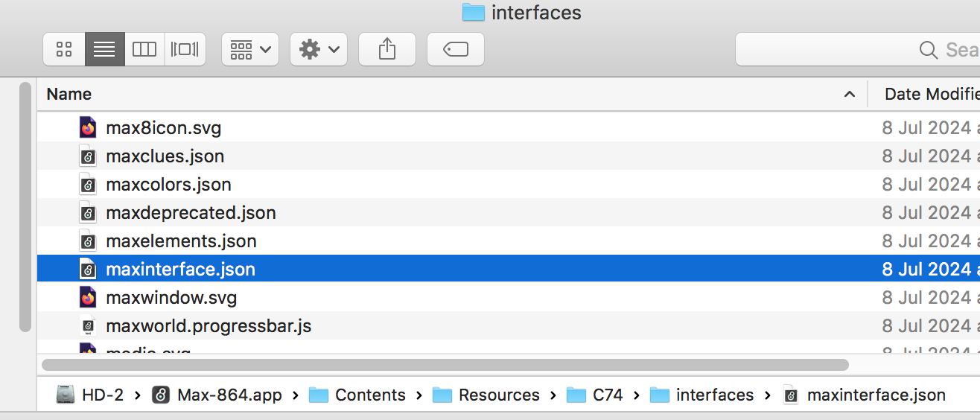This screenshot has width=980, height=420.
Task: Go to HD-2 in the path bar
Action: (92, 395)
